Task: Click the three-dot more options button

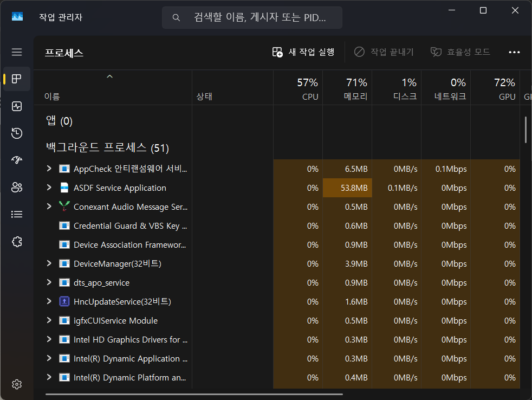Action: click(x=514, y=52)
